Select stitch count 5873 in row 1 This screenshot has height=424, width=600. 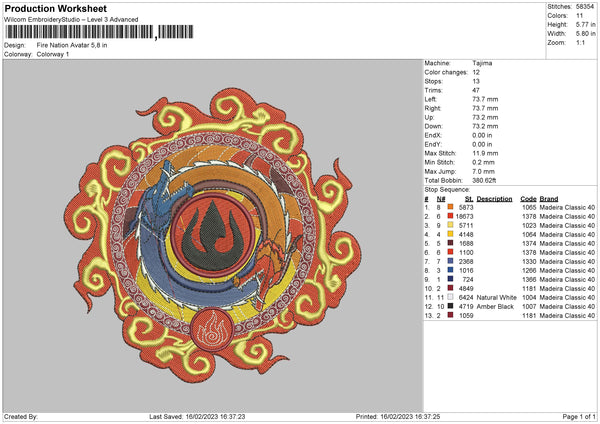466,207
